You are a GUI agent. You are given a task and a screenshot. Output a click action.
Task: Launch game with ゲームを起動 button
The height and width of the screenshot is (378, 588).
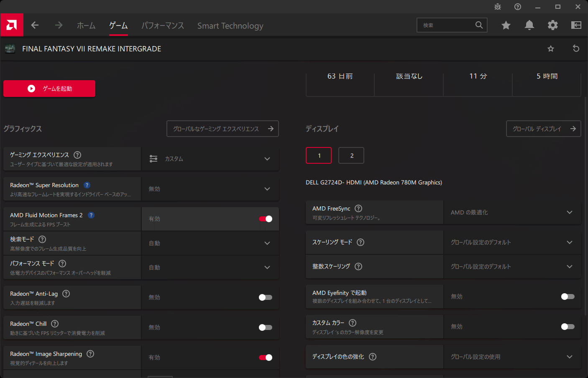click(49, 89)
